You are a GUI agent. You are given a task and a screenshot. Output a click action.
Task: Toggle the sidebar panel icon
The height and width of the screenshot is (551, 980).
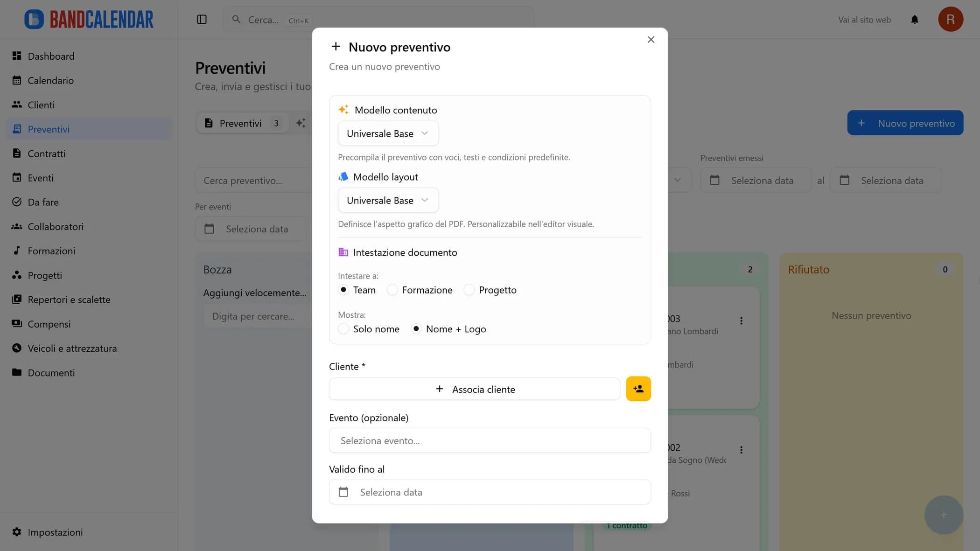pyautogui.click(x=202, y=20)
